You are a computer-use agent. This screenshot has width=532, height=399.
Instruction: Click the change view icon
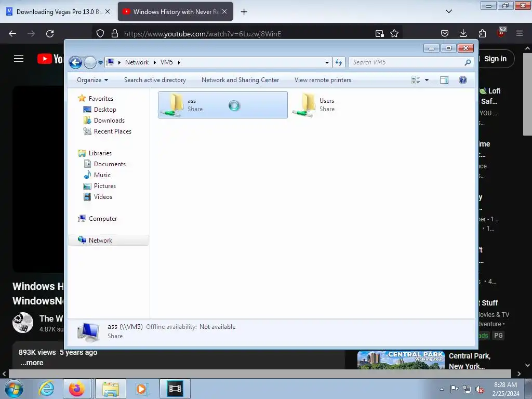416,80
